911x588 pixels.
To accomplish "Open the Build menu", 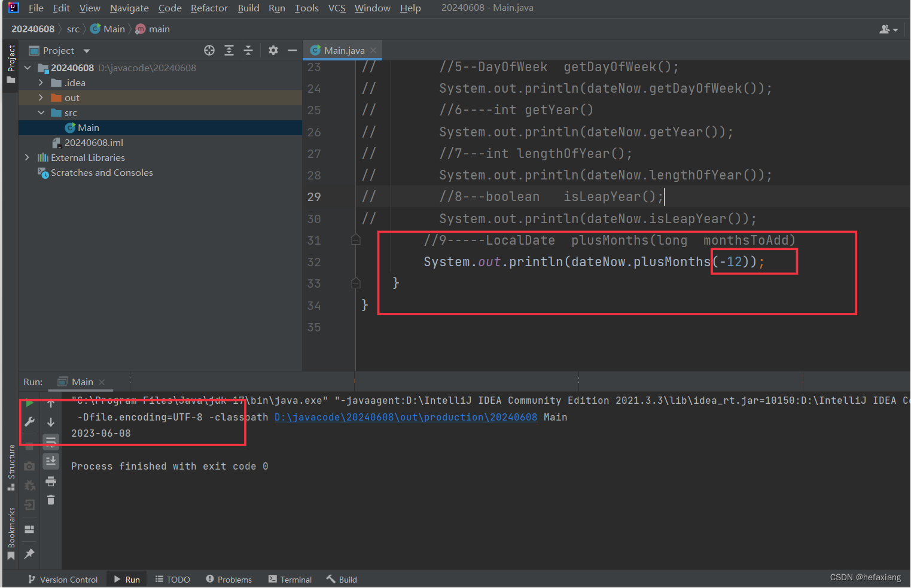I will [248, 8].
